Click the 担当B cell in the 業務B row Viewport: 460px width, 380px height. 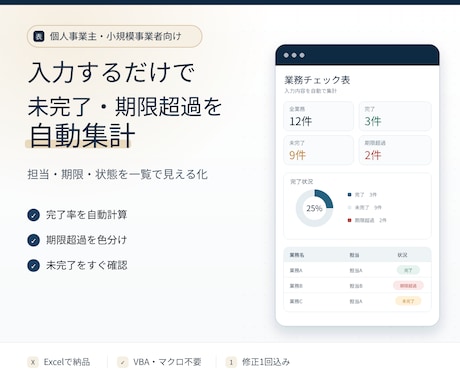[356, 286]
